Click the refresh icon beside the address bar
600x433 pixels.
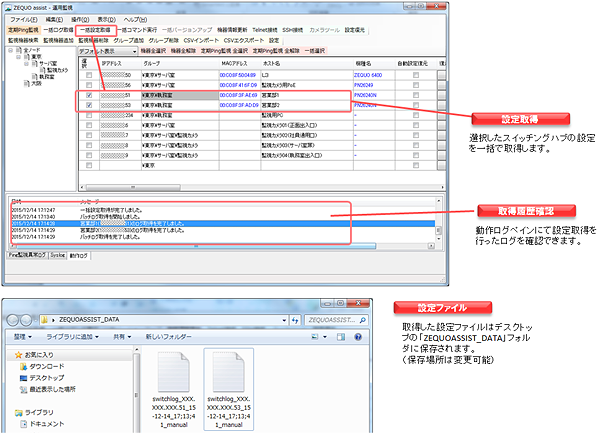pyautogui.click(x=295, y=320)
